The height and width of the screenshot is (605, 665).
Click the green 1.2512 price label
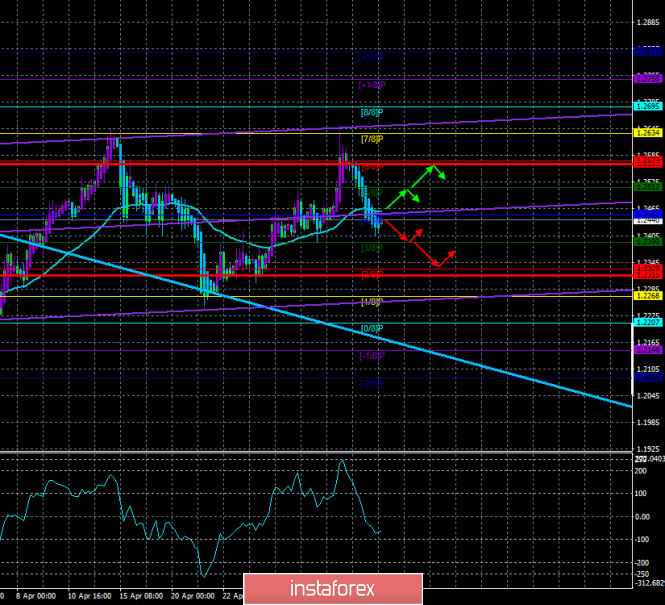click(647, 187)
